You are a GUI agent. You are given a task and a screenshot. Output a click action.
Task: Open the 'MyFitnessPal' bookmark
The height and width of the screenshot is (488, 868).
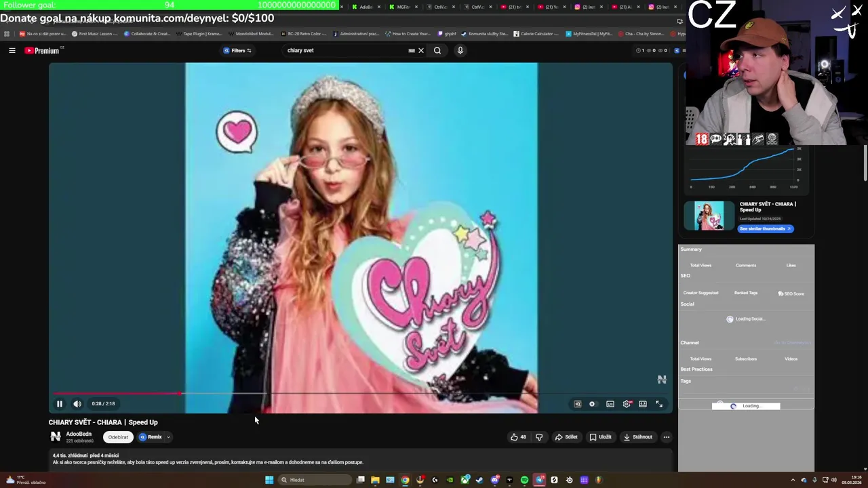(590, 33)
